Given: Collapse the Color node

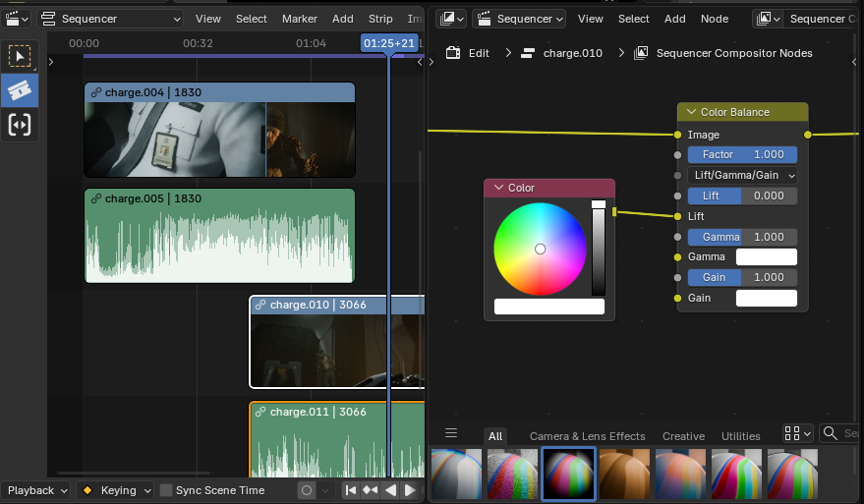Looking at the screenshot, I should click(498, 188).
